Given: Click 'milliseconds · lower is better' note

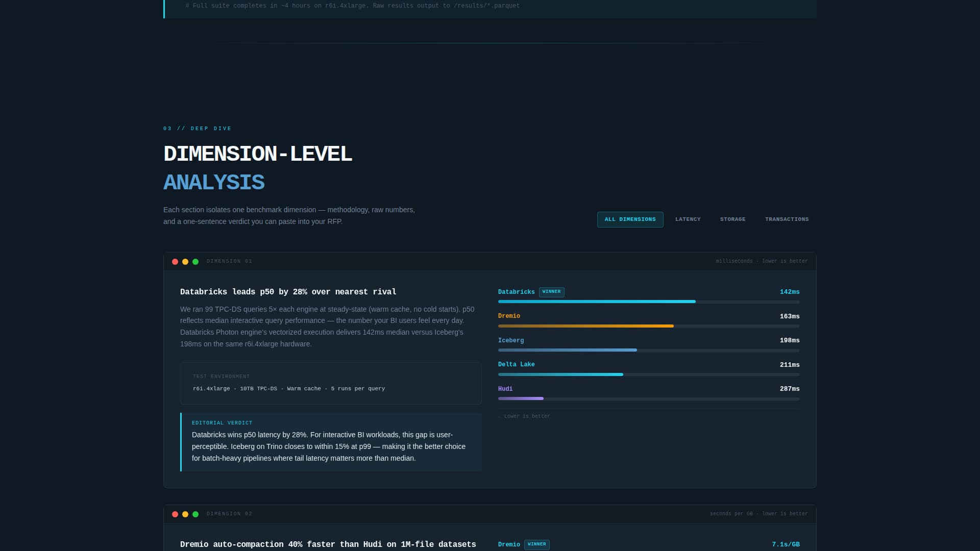Looking at the screenshot, I should (762, 261).
